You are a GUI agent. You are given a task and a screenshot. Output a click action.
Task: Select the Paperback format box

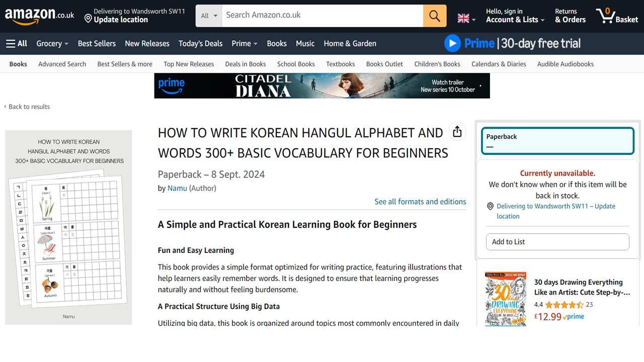pyautogui.click(x=557, y=141)
